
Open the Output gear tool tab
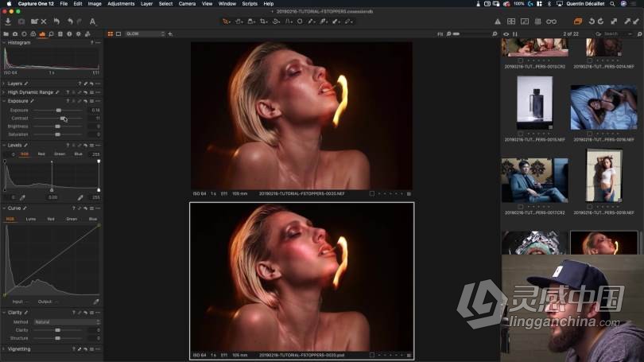coord(79,34)
